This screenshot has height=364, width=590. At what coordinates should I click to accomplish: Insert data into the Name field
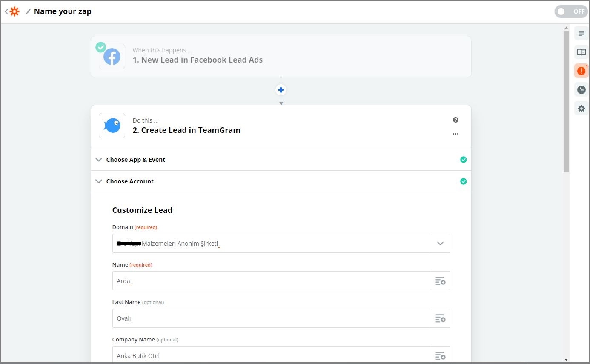point(440,281)
